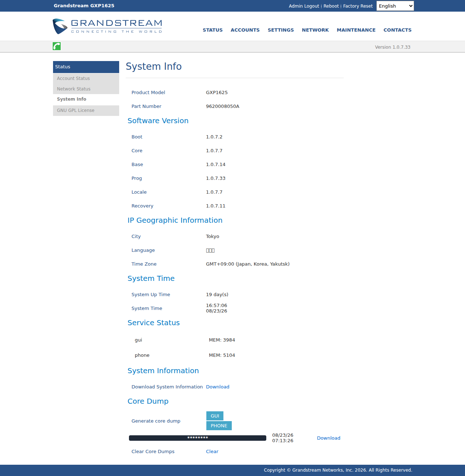The width and height of the screenshot is (465, 476).
Task: Download the core dump from 08/23/26
Action: click(328, 438)
